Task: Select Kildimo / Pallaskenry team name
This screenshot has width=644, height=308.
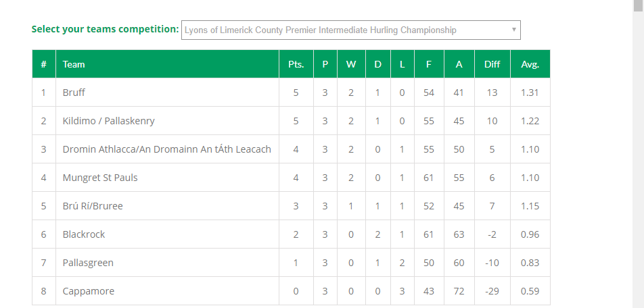Action: (x=109, y=121)
